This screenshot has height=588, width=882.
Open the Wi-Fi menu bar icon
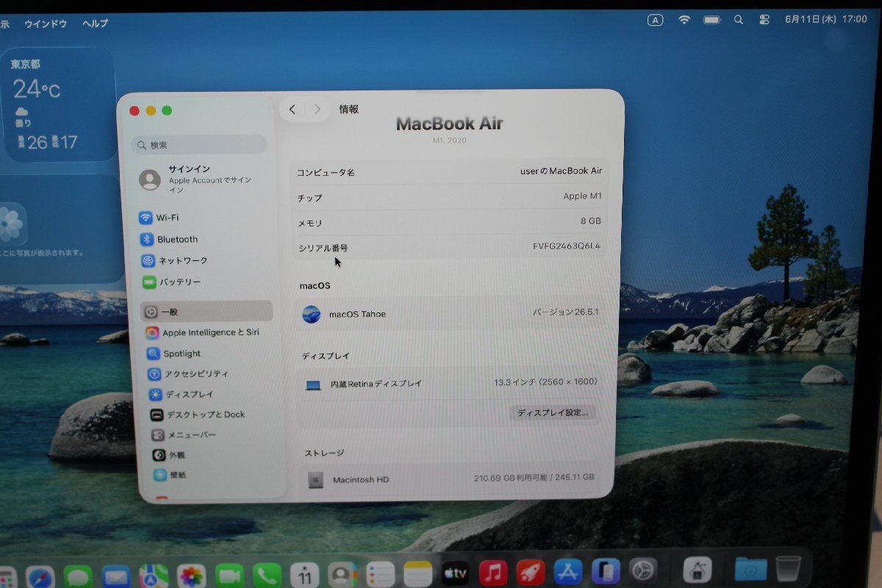point(684,20)
